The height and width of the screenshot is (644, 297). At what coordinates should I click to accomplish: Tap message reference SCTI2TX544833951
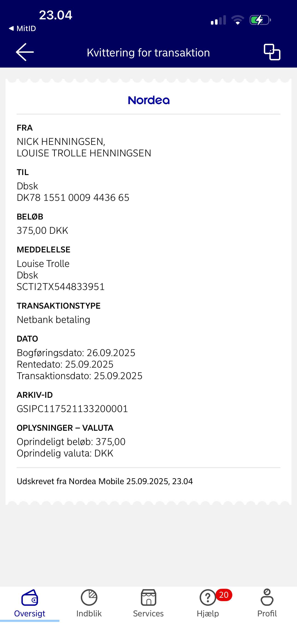(61, 287)
